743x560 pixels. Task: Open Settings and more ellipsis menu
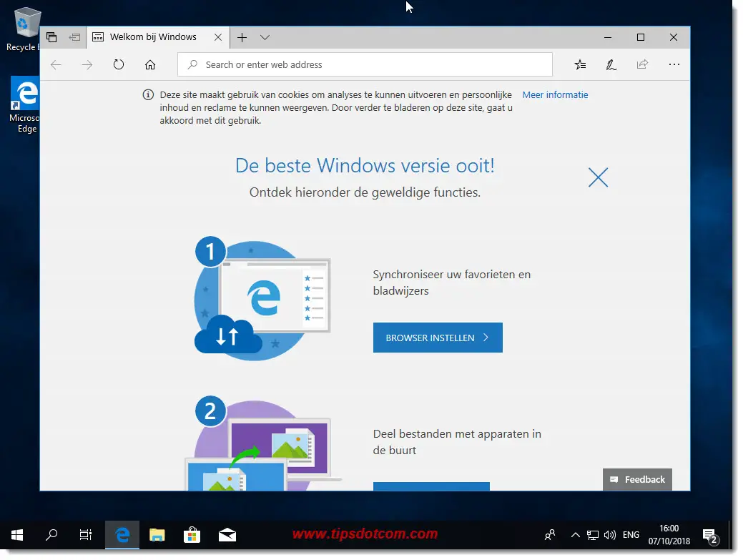[674, 64]
